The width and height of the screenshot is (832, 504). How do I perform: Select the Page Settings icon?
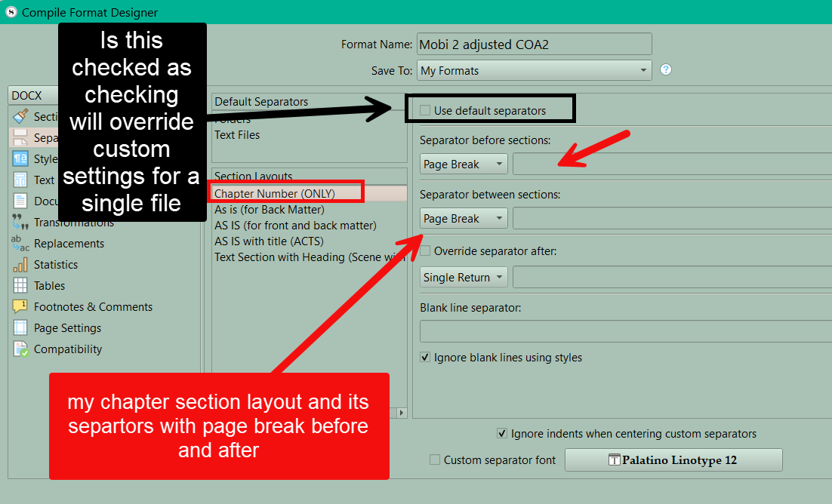(20, 328)
